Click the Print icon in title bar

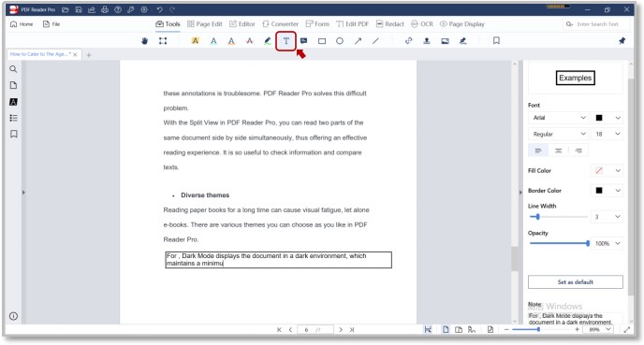coord(105,9)
